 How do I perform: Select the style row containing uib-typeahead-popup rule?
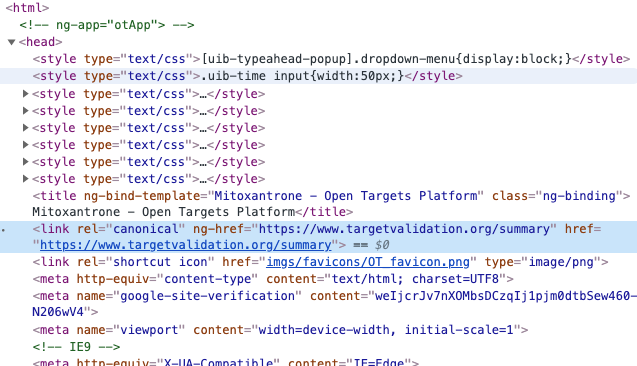point(332,59)
